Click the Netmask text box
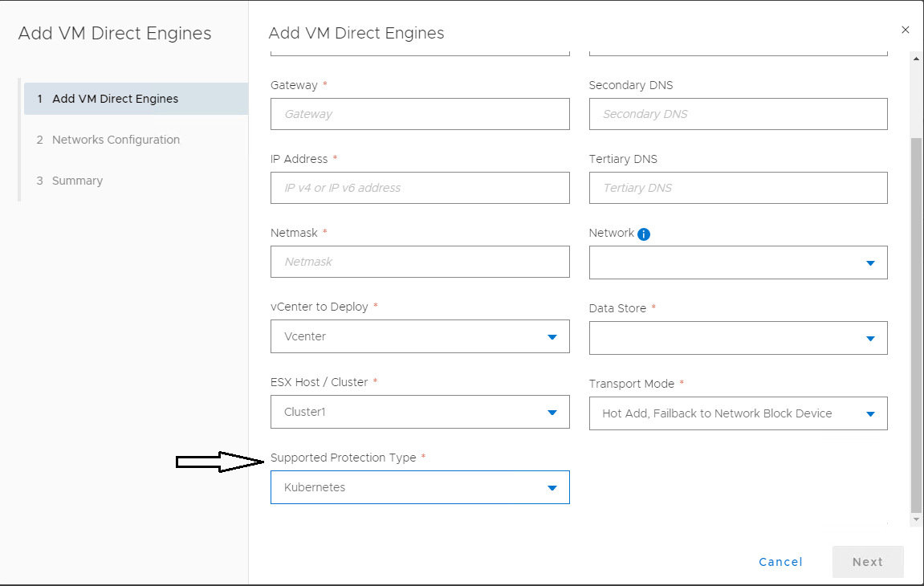Image resolution: width=924 pixels, height=586 pixels. pyautogui.click(x=420, y=262)
